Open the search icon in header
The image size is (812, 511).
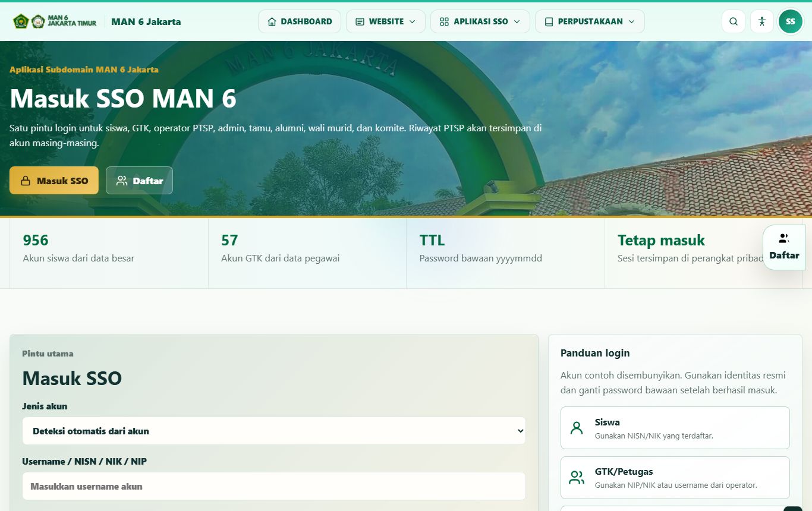coord(734,21)
